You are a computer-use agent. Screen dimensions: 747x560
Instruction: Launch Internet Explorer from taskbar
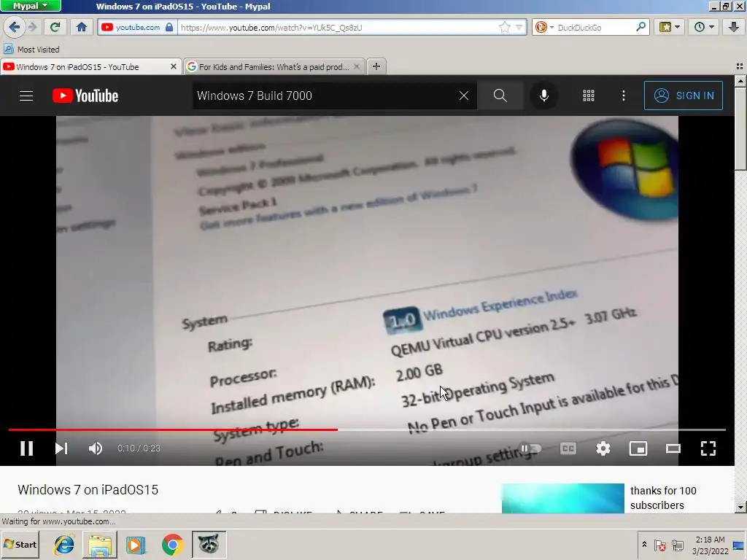64,544
